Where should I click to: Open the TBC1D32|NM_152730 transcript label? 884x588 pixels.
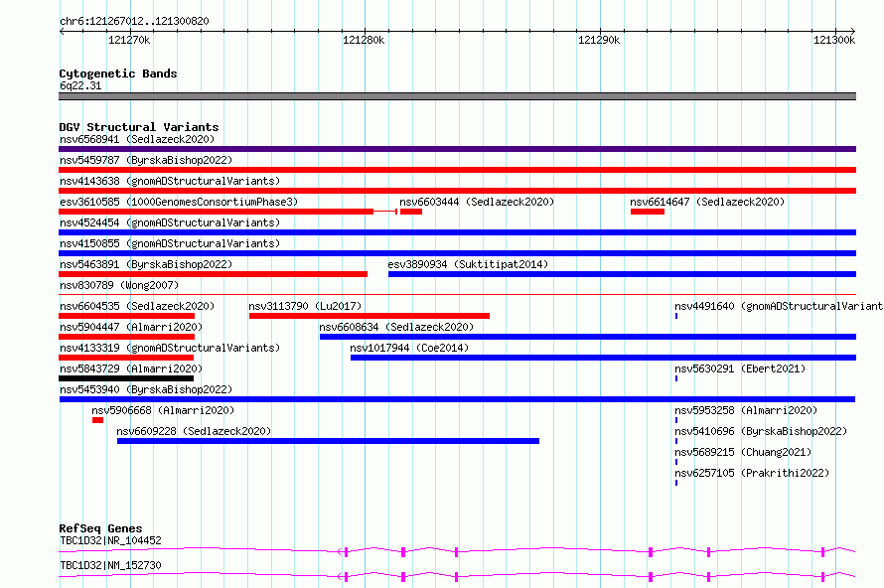click(x=110, y=565)
